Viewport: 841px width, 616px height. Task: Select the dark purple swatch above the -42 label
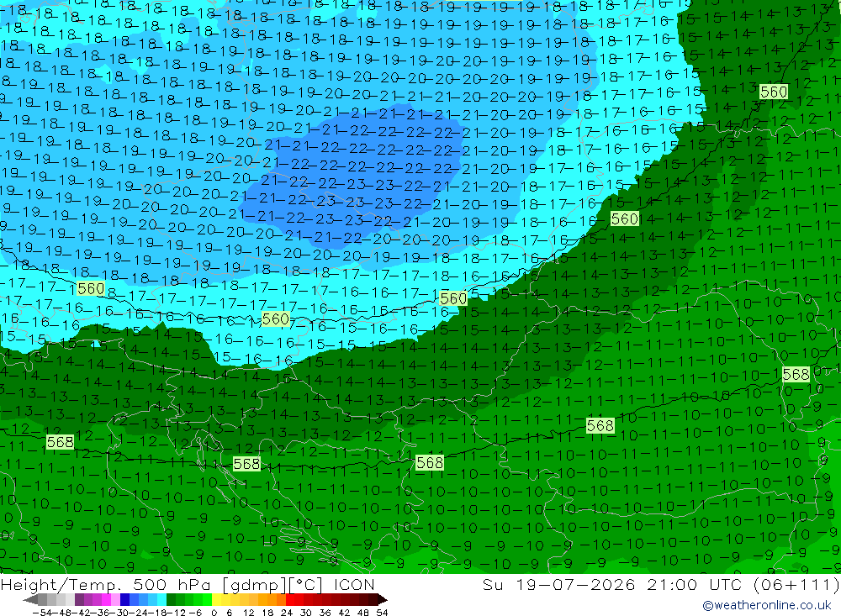(x=79, y=599)
